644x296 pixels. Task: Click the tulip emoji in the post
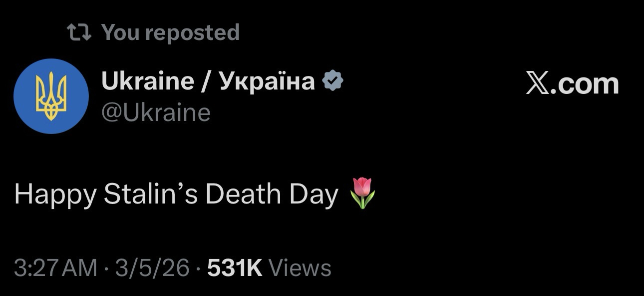coord(363,192)
